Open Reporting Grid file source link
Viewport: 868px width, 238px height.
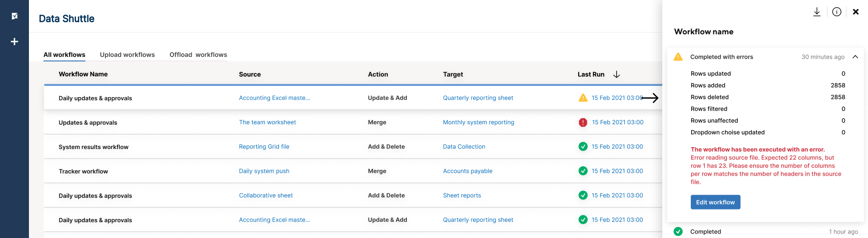point(264,147)
